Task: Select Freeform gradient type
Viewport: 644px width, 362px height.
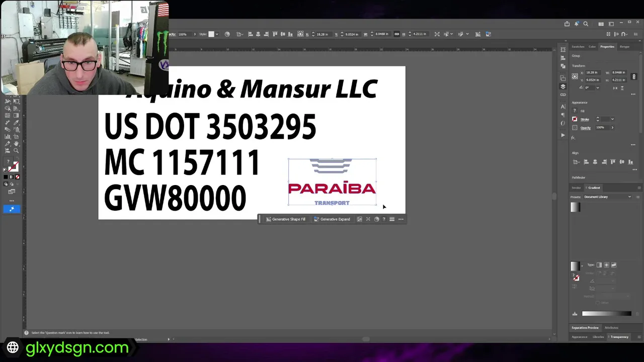Action: 613,265
